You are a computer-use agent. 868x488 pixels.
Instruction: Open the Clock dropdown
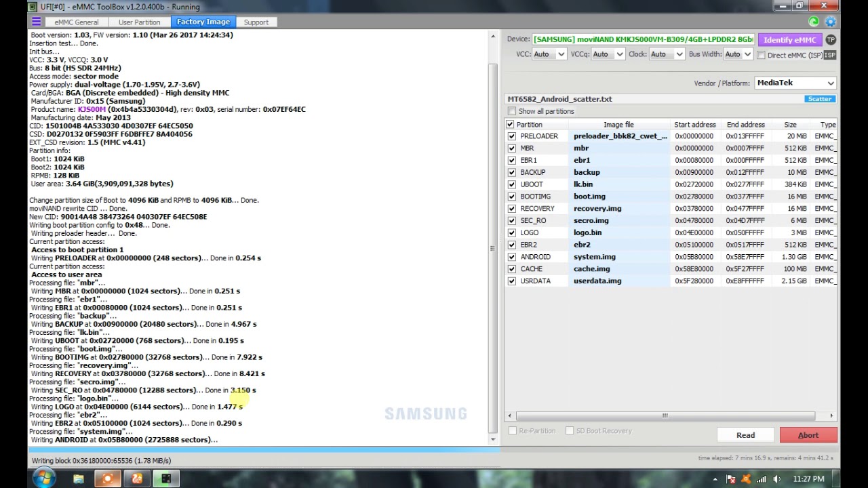pyautogui.click(x=667, y=54)
